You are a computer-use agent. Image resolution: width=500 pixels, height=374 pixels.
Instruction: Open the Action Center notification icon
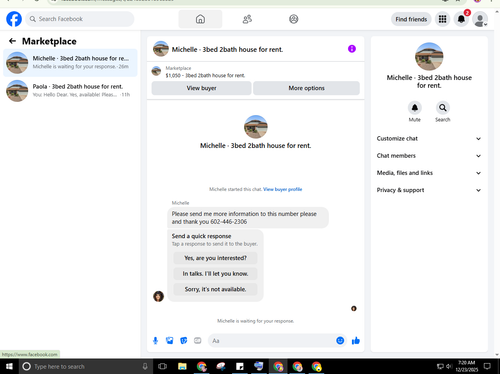[x=487, y=366]
